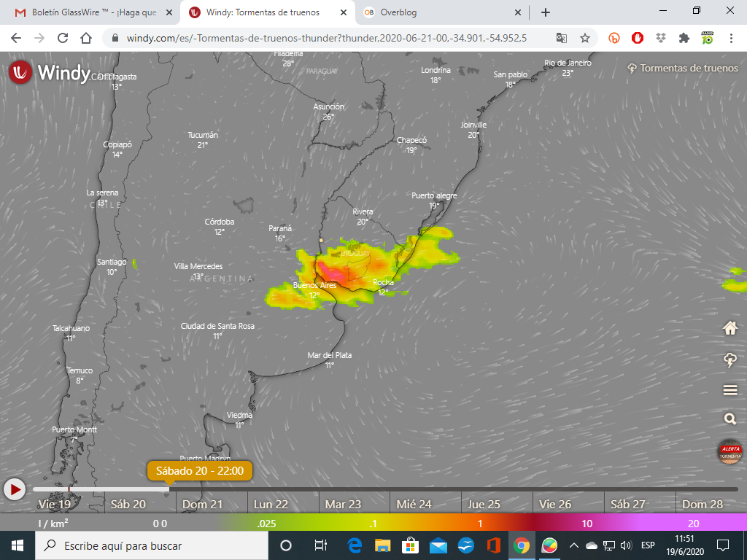This screenshot has height=560, width=747.
Task: Select Tucumán city label
Action: coord(203,139)
